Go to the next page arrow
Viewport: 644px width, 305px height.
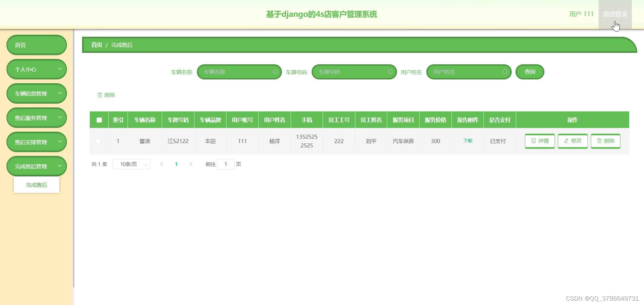191,164
